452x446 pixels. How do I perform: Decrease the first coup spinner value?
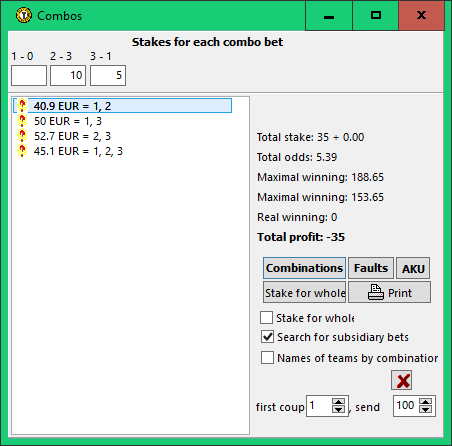click(x=339, y=409)
